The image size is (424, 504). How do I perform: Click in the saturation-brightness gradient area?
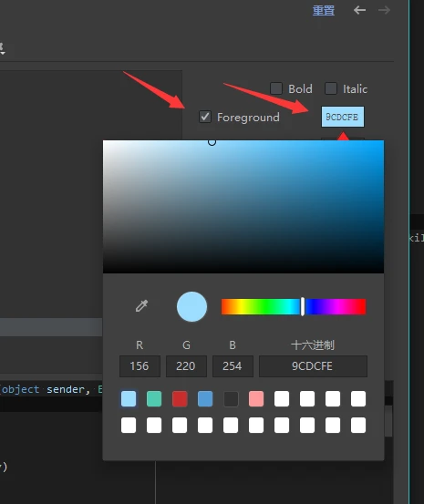[243, 207]
